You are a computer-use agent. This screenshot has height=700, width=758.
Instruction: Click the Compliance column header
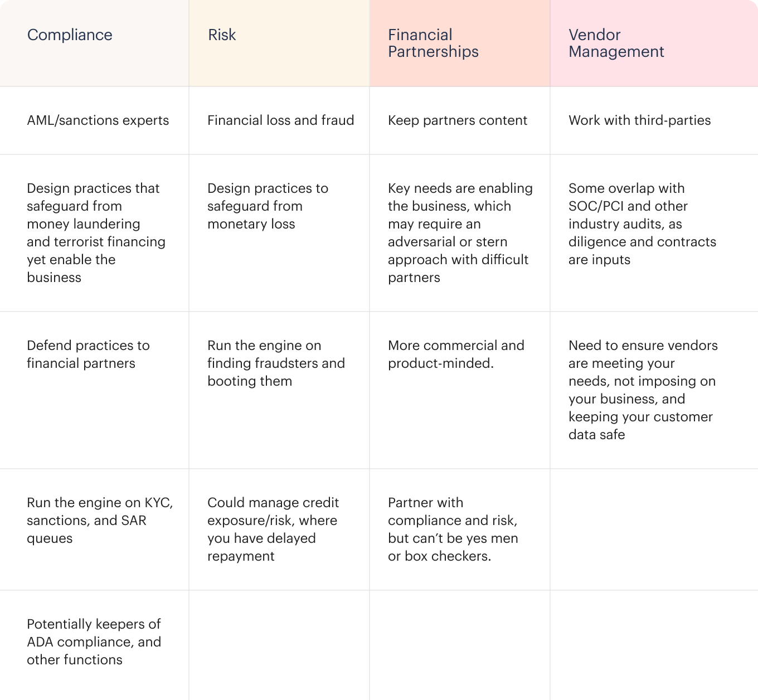tap(70, 35)
